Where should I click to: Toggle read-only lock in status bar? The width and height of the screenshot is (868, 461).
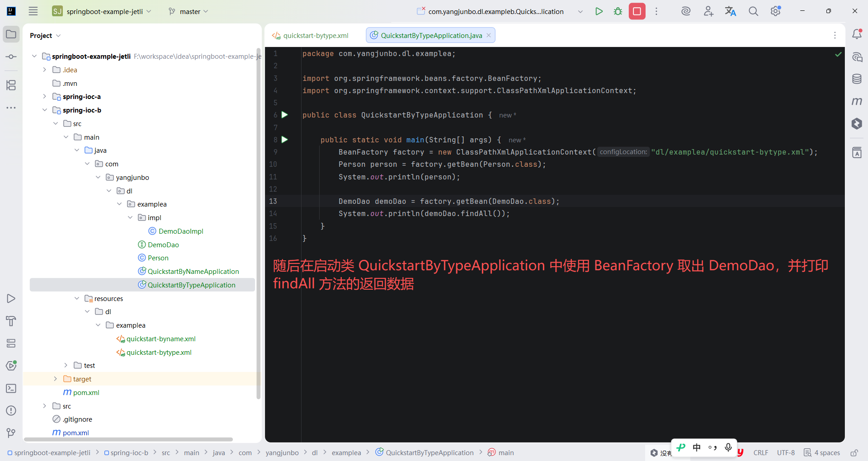(x=854, y=453)
